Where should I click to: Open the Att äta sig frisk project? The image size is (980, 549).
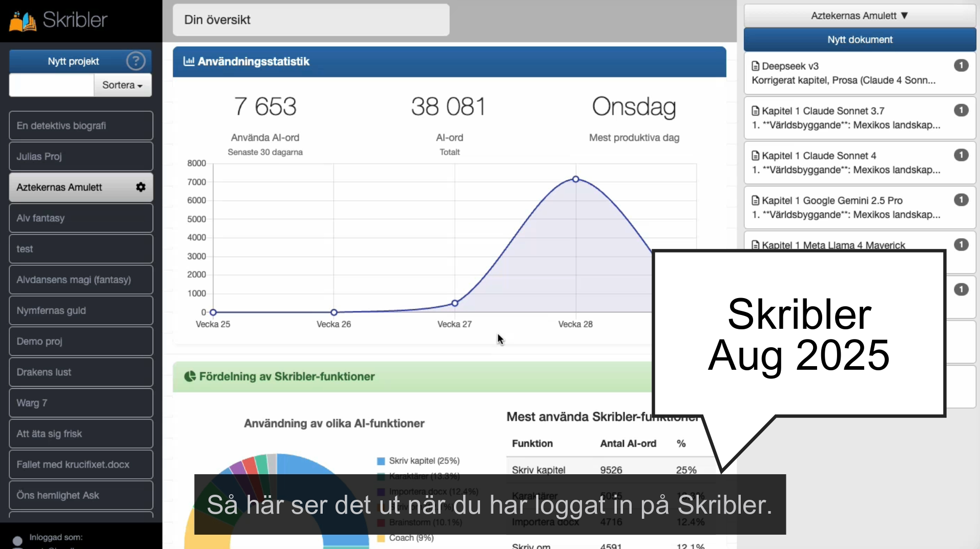coord(81,434)
